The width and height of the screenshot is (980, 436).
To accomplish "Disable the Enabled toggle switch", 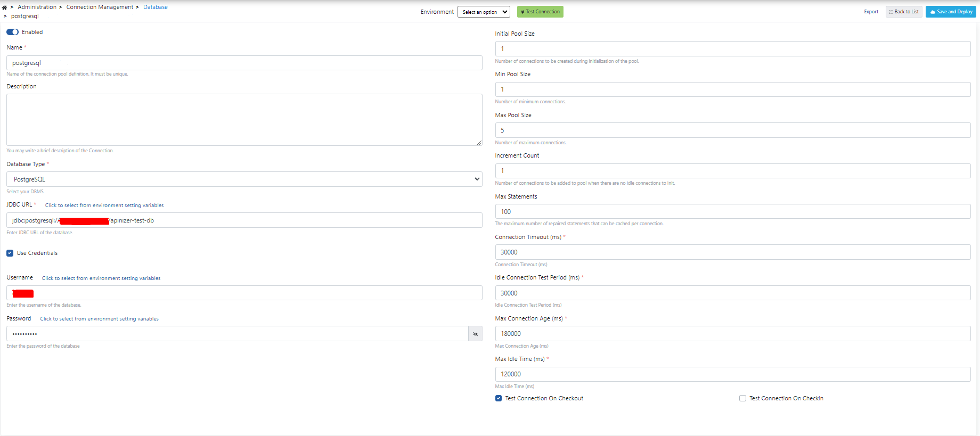I will pos(12,32).
